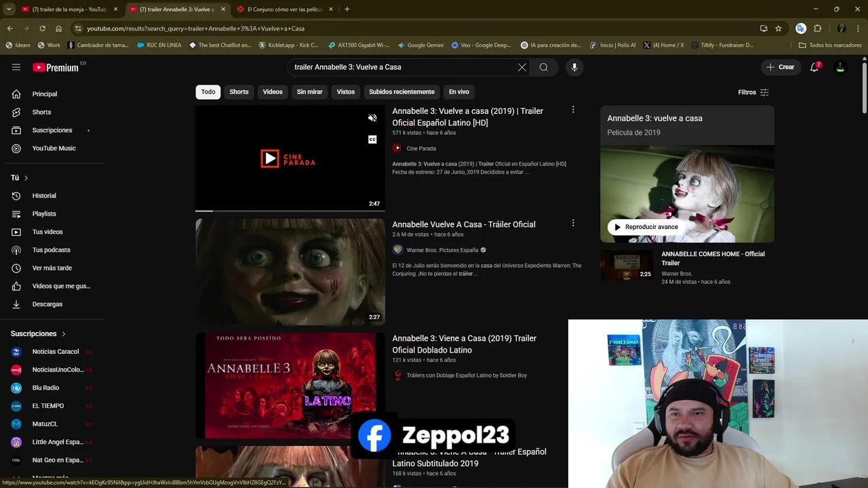
Task: Open more options for Cine Parada trailer
Action: (573, 110)
